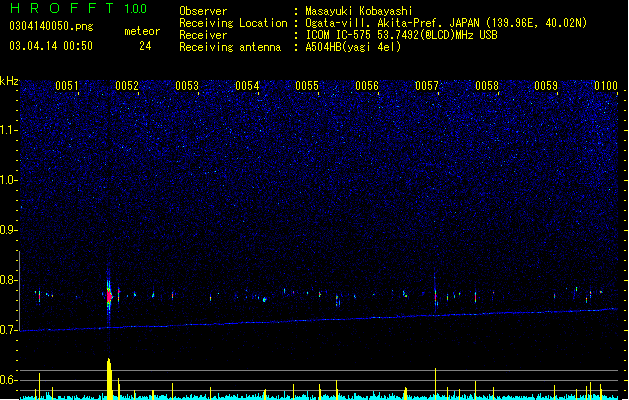
Task: Click the 1.1 frequency axis label
Action: click(9, 130)
